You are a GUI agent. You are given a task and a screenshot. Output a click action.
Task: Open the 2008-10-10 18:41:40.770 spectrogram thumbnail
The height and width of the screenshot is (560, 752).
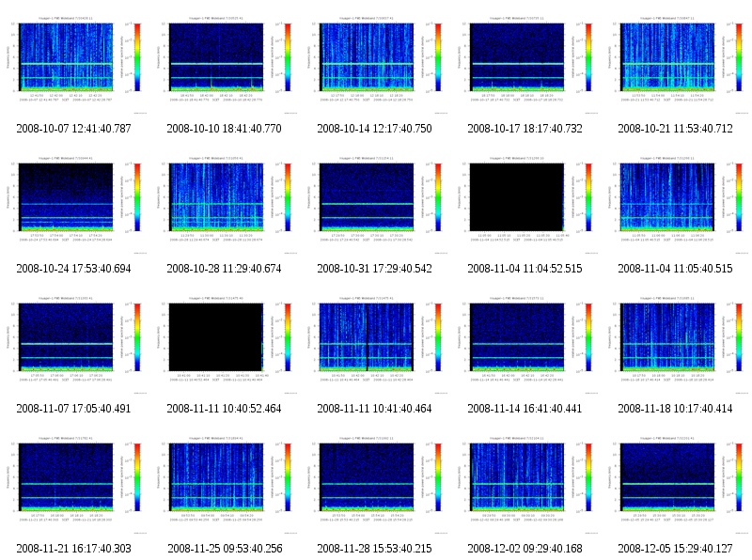224,65
